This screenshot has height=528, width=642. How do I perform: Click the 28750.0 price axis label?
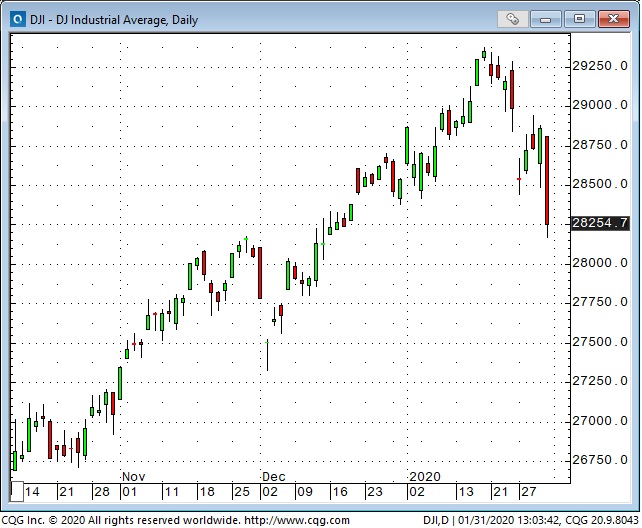click(x=600, y=145)
